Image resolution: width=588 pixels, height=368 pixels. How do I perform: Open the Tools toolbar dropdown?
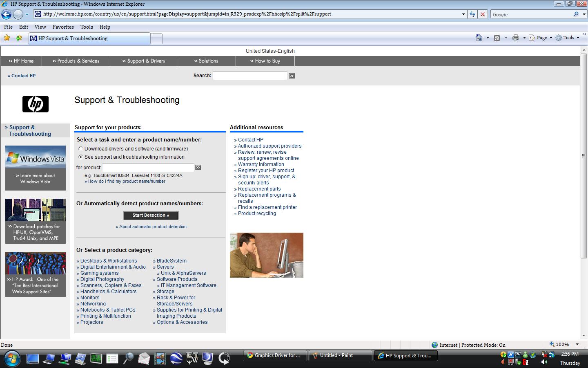point(568,38)
